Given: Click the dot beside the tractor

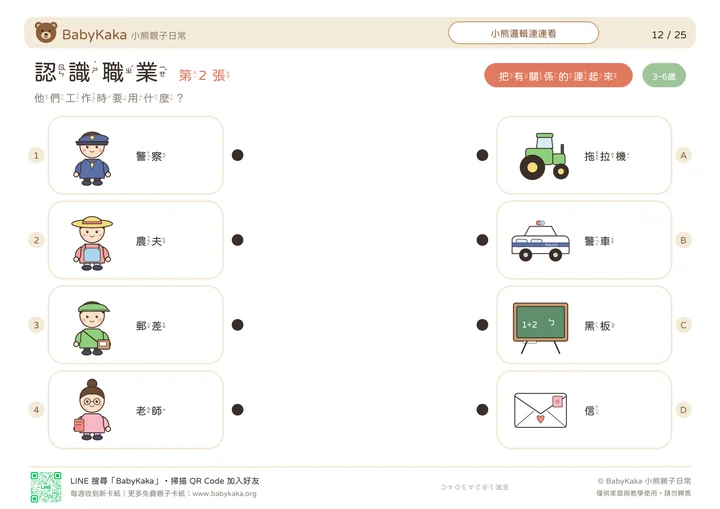Looking at the screenshot, I should coord(482,155).
